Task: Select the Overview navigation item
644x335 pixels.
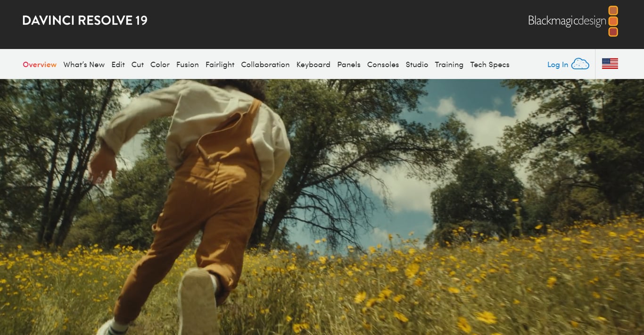Action: click(40, 65)
